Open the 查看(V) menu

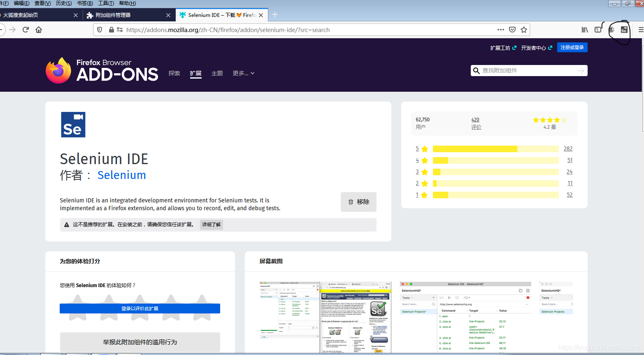click(42, 3)
